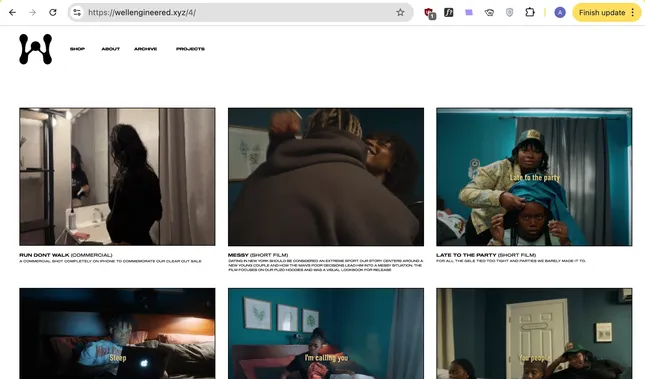Focus the URL address field
Image resolution: width=645 pixels, height=379 pixels.
(x=239, y=12)
